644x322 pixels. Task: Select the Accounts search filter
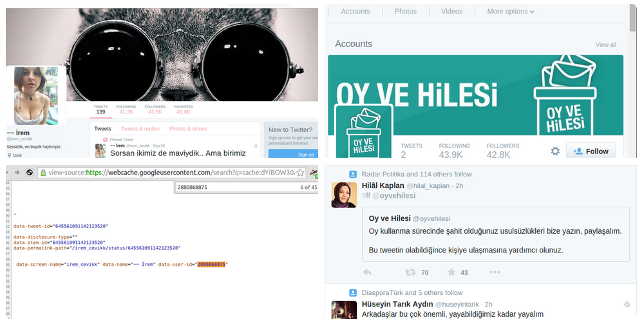pyautogui.click(x=355, y=12)
